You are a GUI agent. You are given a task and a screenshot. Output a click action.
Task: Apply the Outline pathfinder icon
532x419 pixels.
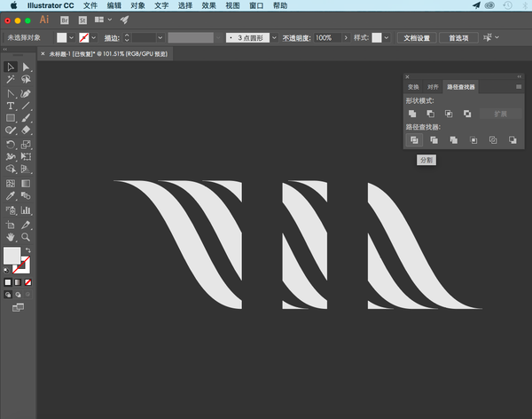point(492,140)
